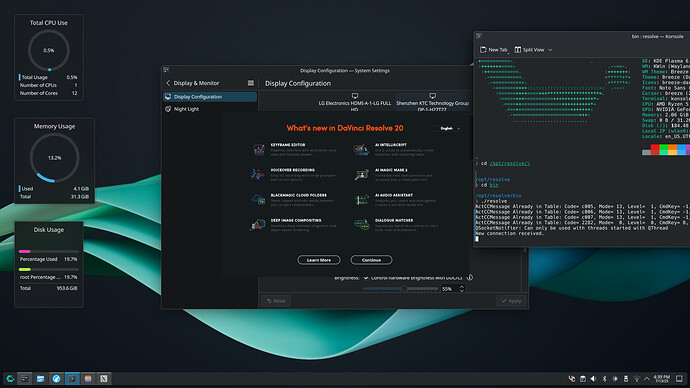Click the AI Audio Assistant icon

coord(361,200)
